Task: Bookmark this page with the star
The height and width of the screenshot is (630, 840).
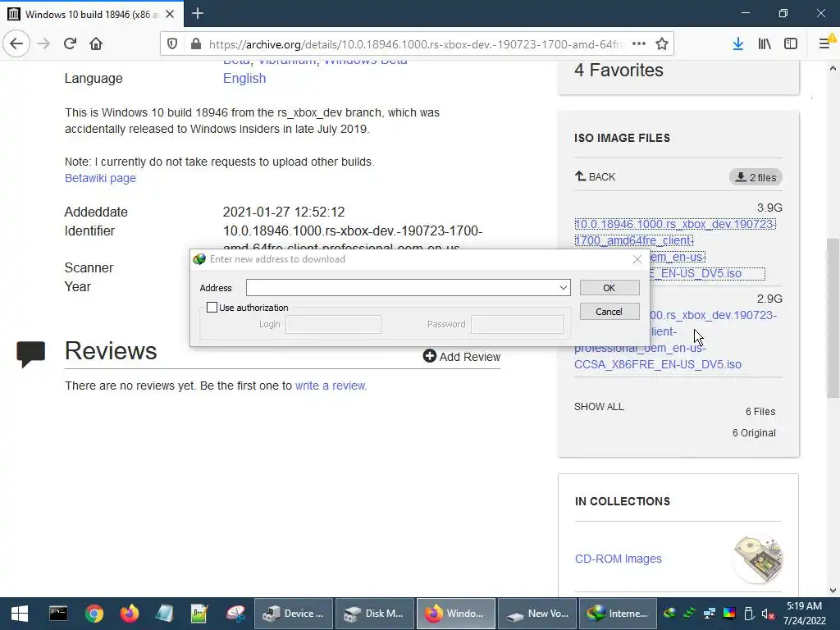Action: click(x=662, y=44)
